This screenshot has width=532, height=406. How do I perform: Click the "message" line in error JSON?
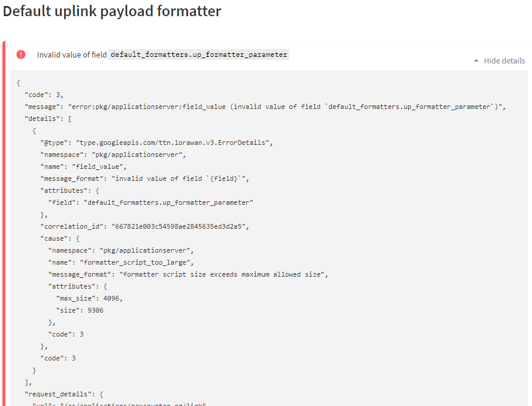click(x=265, y=107)
